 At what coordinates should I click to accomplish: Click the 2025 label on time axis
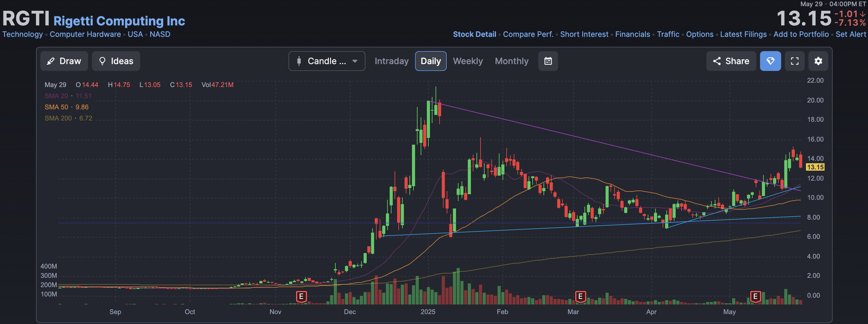pos(428,312)
